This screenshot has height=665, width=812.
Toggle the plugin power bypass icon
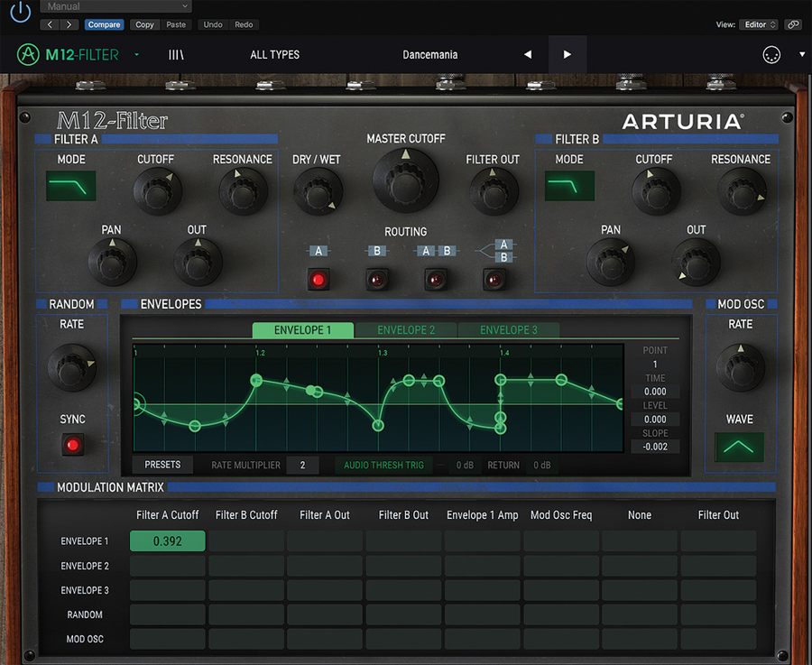pyautogui.click(x=21, y=12)
